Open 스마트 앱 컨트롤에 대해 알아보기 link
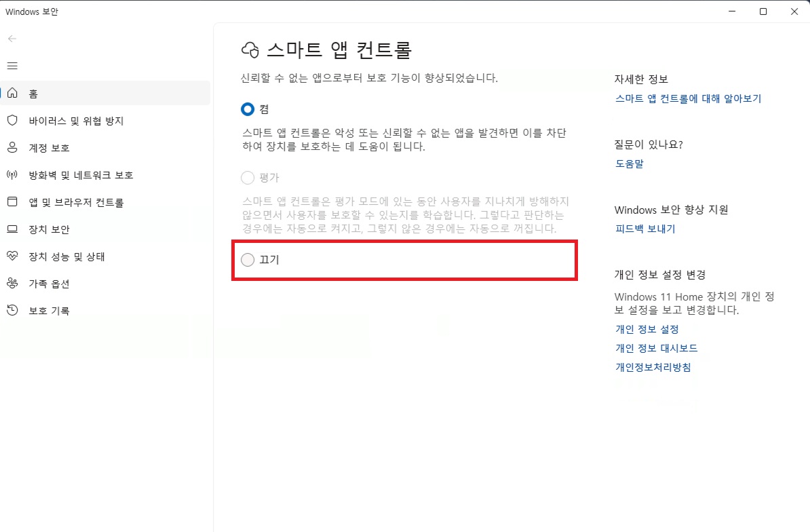810x532 pixels. (x=688, y=98)
